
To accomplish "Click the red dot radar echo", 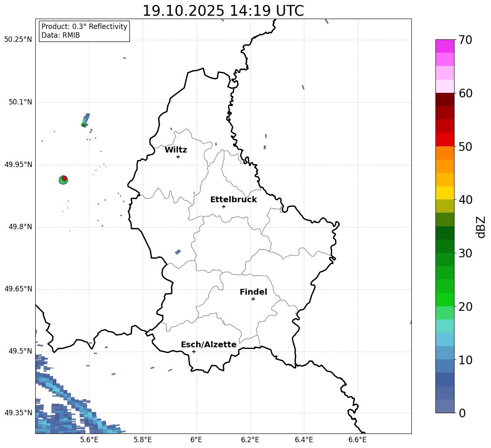I will tap(64, 179).
